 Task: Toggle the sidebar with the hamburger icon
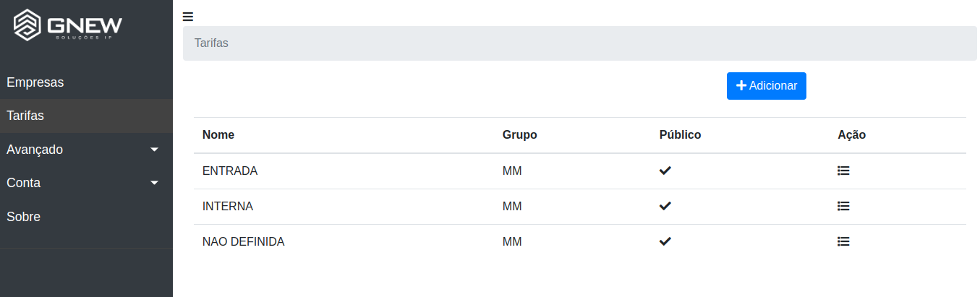(x=188, y=17)
